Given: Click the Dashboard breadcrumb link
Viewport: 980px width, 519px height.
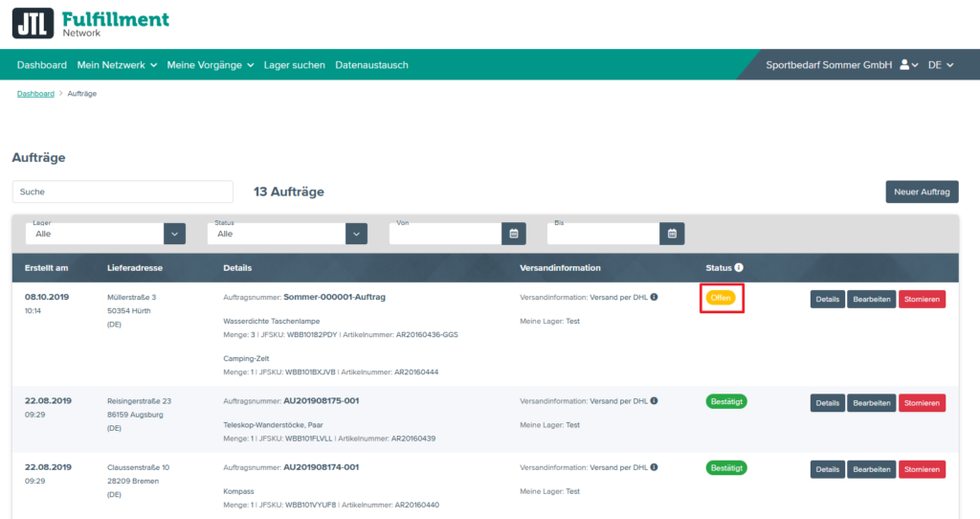Looking at the screenshot, I should pyautogui.click(x=35, y=94).
